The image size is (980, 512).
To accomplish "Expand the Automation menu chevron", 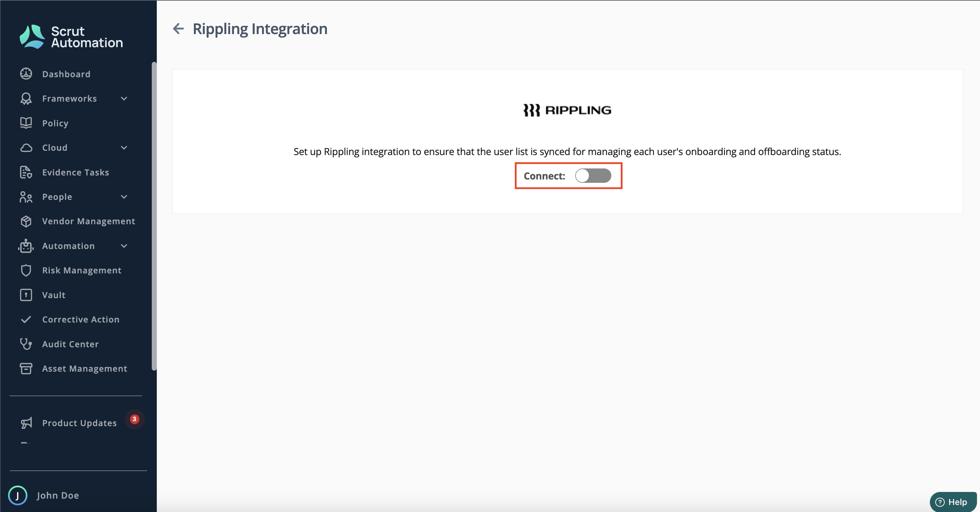I will coord(124,246).
